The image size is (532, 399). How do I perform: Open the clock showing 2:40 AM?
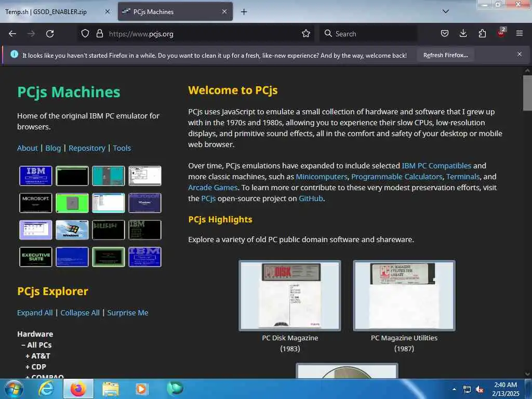point(506,389)
